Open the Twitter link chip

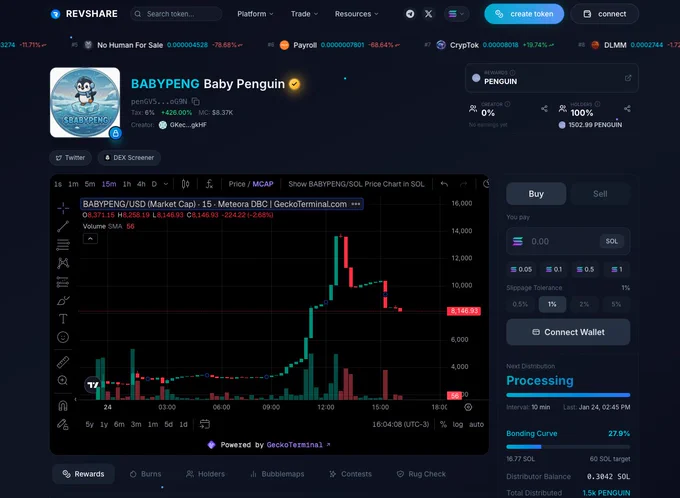point(70,157)
